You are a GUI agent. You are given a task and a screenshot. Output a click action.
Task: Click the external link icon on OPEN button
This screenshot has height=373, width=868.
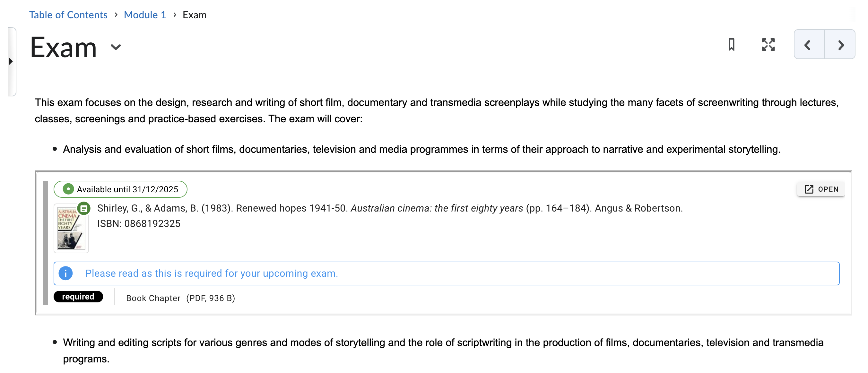809,189
